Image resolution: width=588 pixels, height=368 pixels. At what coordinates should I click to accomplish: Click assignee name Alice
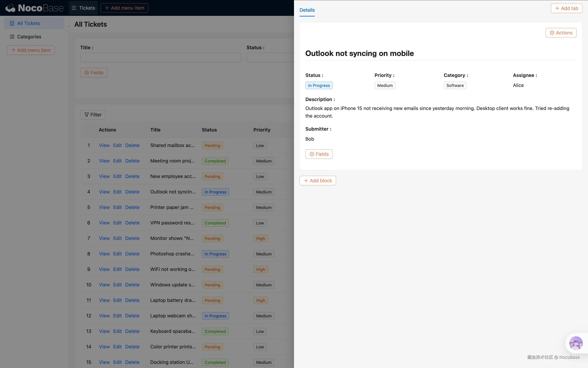pos(518,85)
